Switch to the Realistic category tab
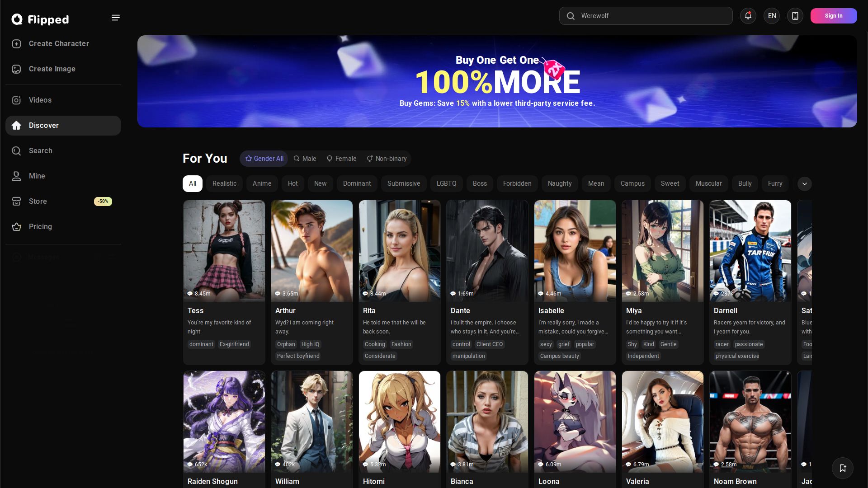Image resolution: width=868 pixels, height=488 pixels. point(224,184)
